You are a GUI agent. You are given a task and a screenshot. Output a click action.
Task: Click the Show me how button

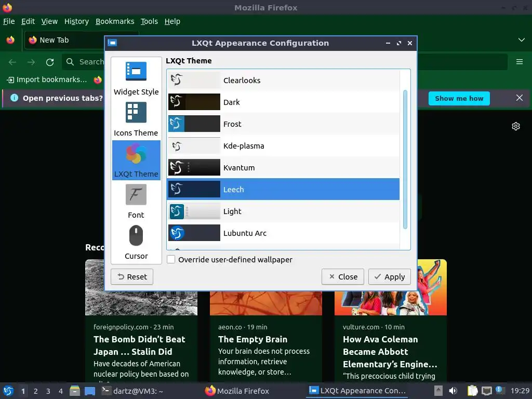pos(459,98)
